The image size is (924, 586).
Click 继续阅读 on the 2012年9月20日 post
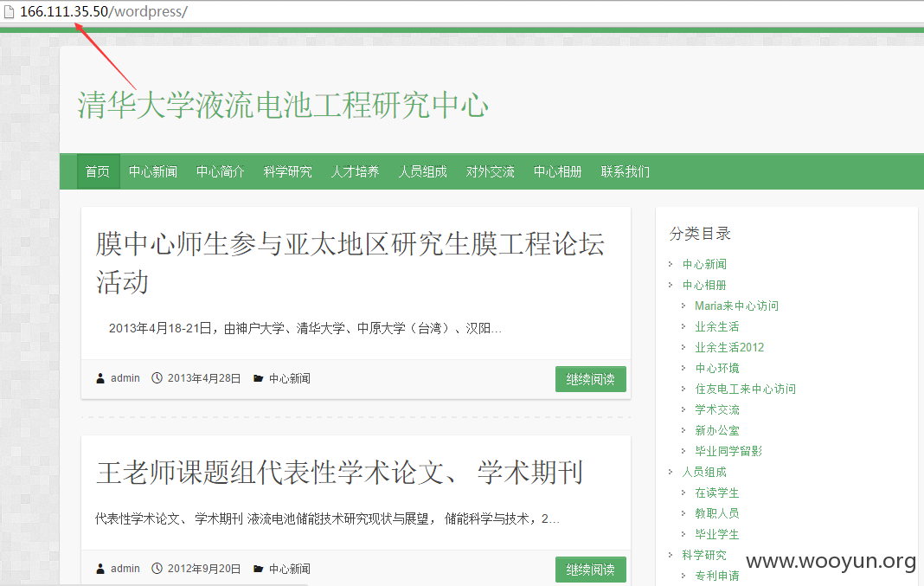pos(590,570)
